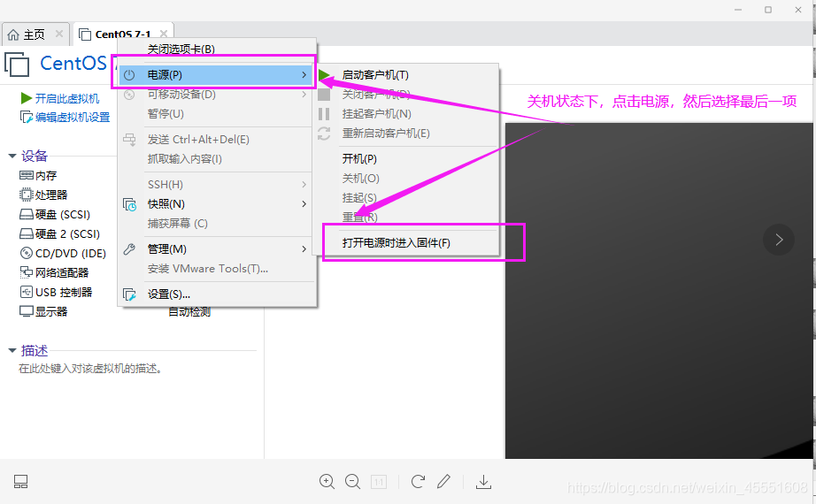The width and height of the screenshot is (816, 504).
Task: Click the wrench icon beside 管理(M)
Action: tap(129, 249)
